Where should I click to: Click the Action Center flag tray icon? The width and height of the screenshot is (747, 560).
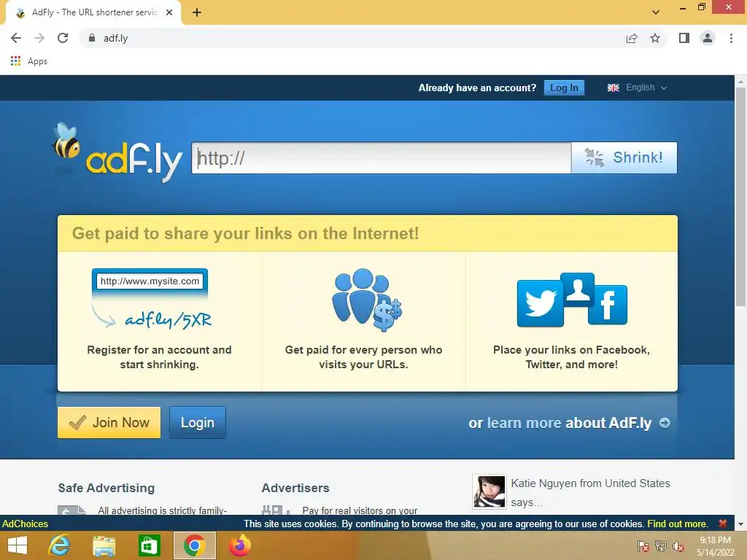tap(643, 546)
